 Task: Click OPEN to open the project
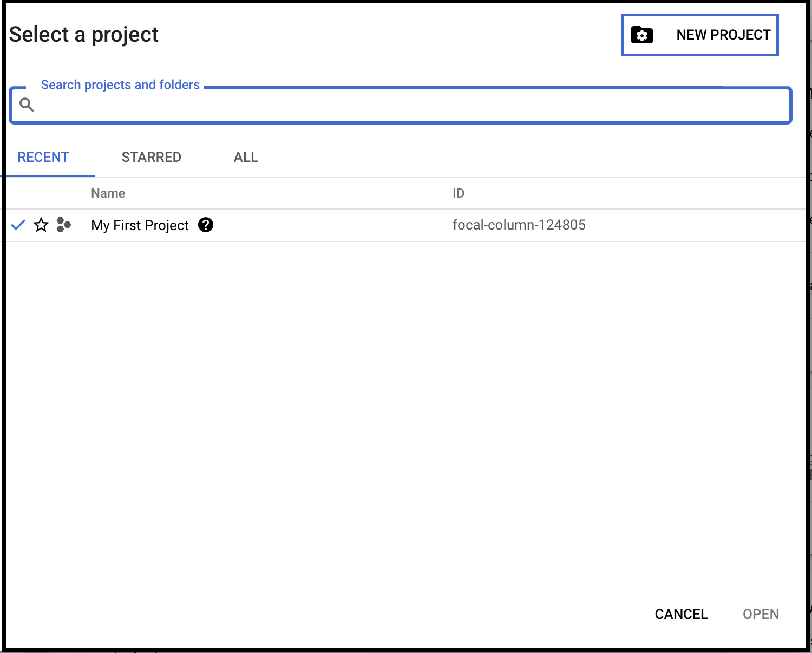tap(761, 613)
